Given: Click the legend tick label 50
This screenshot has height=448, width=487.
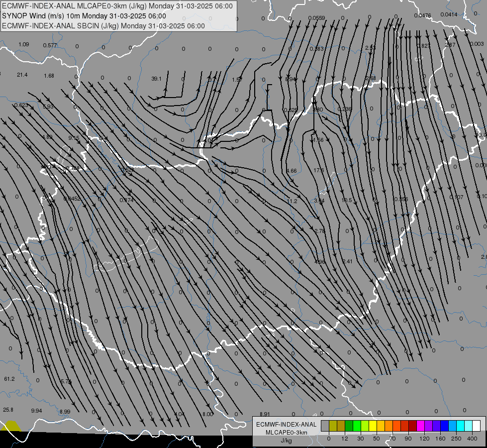Looking at the screenshot, I should coord(376,439).
